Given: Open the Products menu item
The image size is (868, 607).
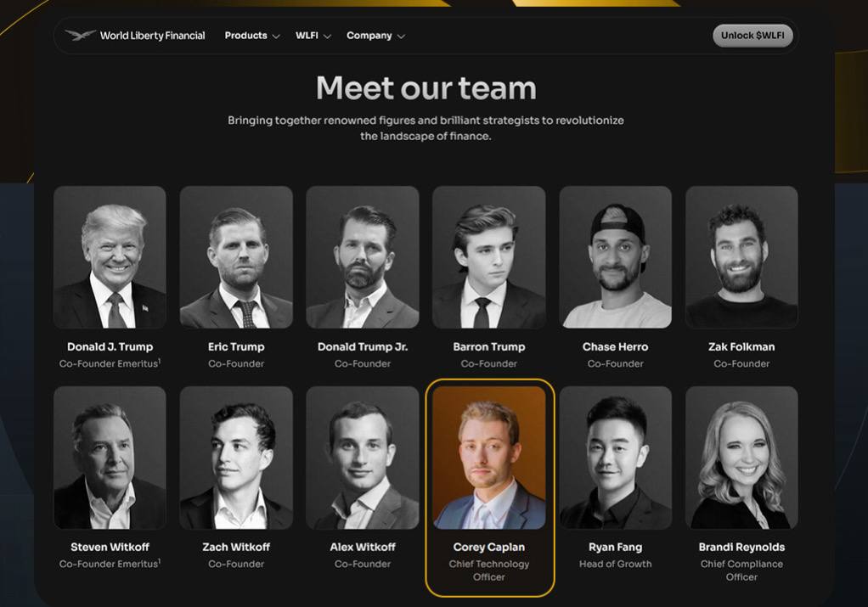Looking at the screenshot, I should pos(245,36).
